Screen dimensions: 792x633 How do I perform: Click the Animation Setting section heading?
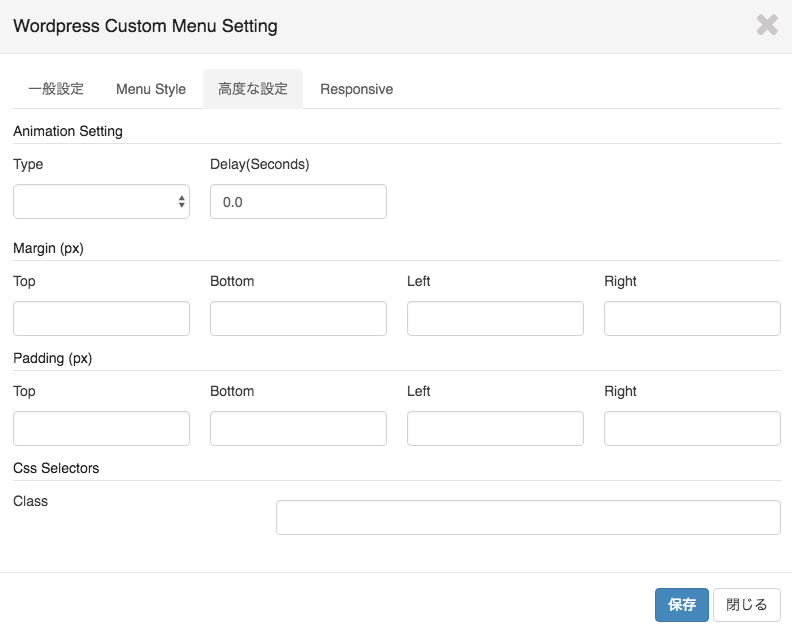point(68,131)
